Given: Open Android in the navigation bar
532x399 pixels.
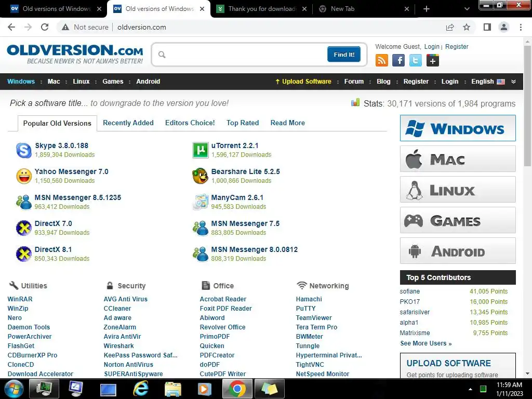Looking at the screenshot, I should [x=148, y=82].
